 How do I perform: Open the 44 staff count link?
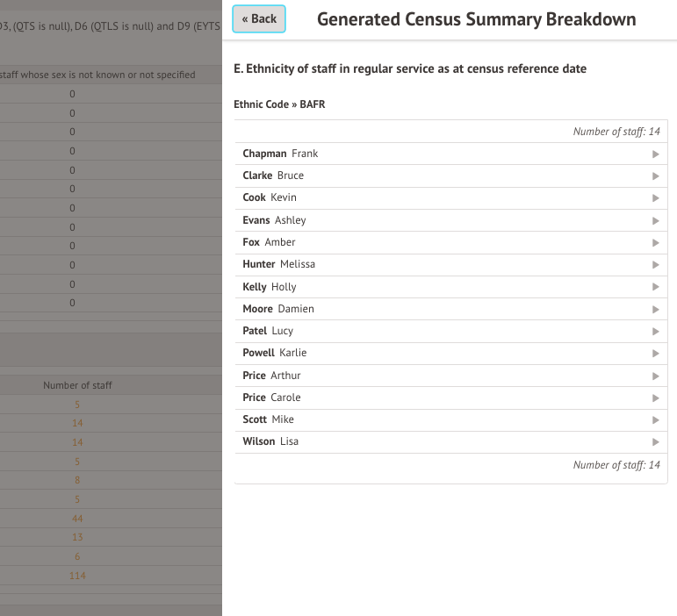pos(77,519)
